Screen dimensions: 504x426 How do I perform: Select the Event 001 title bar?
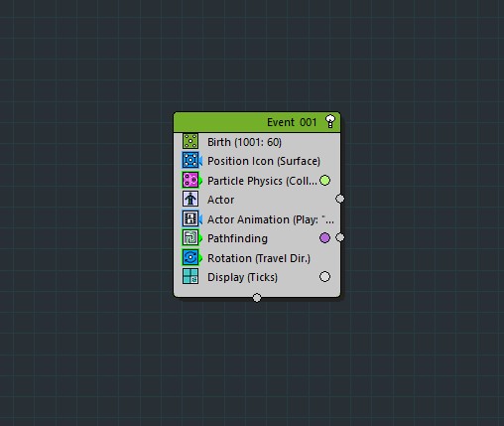[x=257, y=122]
